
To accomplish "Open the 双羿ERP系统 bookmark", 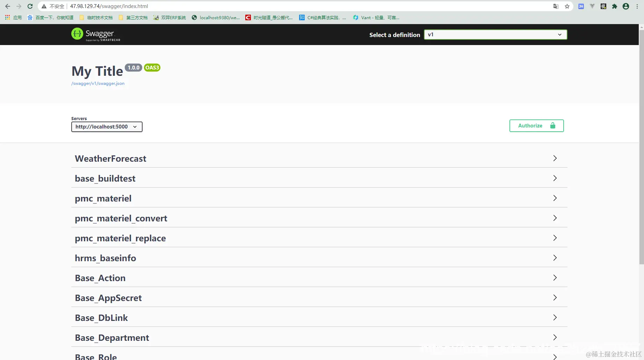I will click(169, 17).
